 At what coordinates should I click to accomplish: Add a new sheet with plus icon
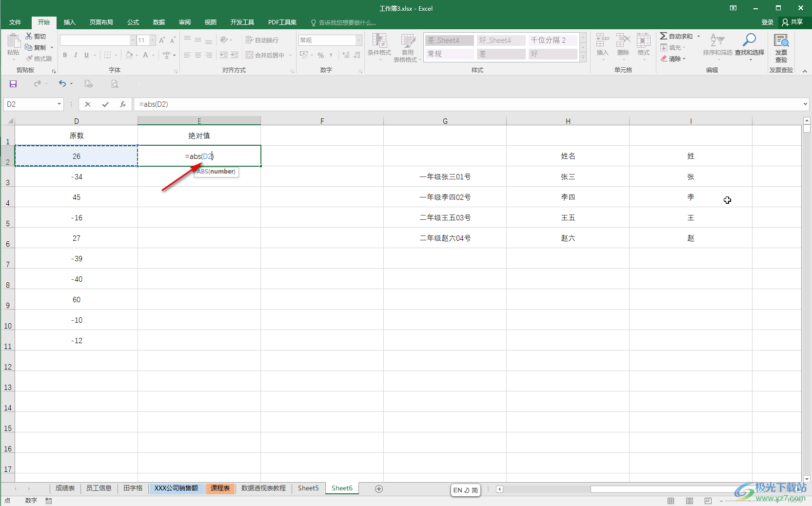(379, 489)
